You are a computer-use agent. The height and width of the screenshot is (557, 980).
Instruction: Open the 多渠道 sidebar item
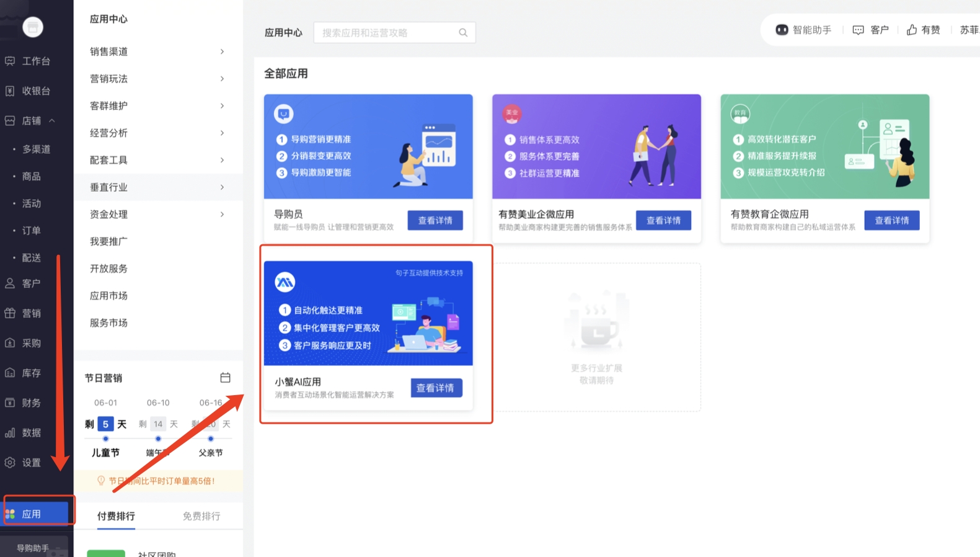pyautogui.click(x=37, y=149)
